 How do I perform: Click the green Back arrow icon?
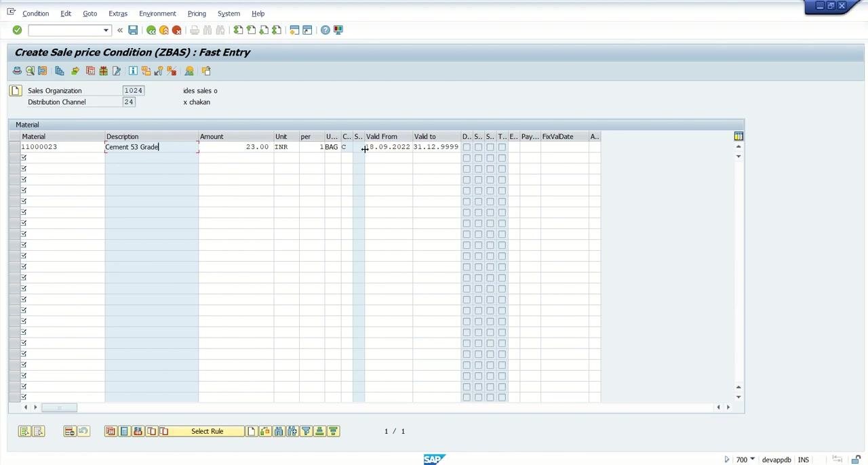click(151, 30)
